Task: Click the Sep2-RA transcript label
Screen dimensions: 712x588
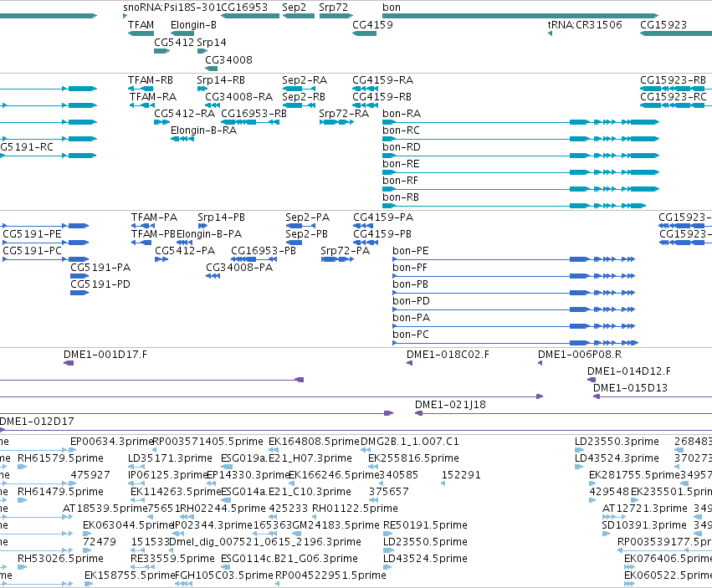Action: 305,80
